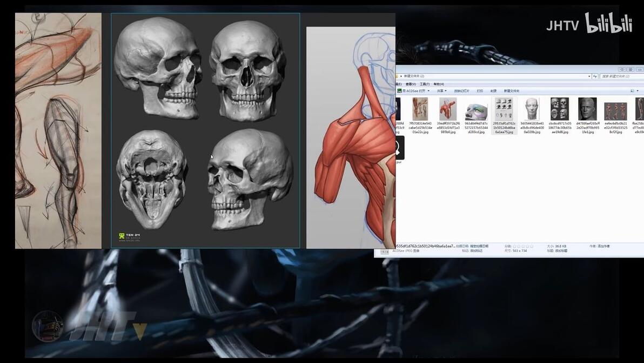Viewport: 644px width, 363px height.
Task: Click 添加作者 author field in details pane
Action: click(604, 246)
